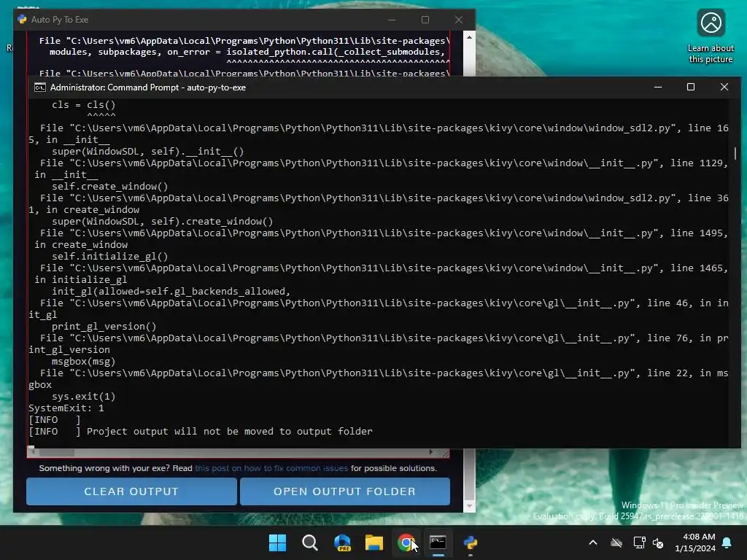Minimize the Command Prompt window
The image size is (747, 560).
click(658, 87)
